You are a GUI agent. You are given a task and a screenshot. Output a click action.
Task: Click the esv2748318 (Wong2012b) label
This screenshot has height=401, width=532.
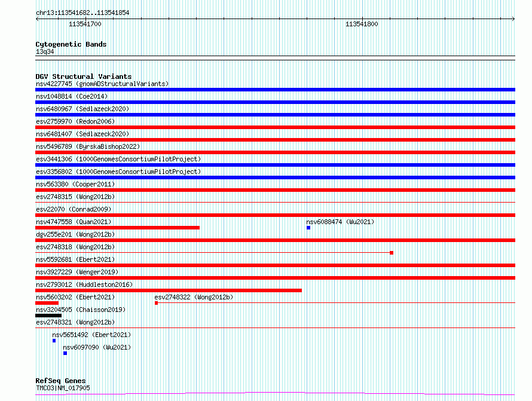[75, 247]
